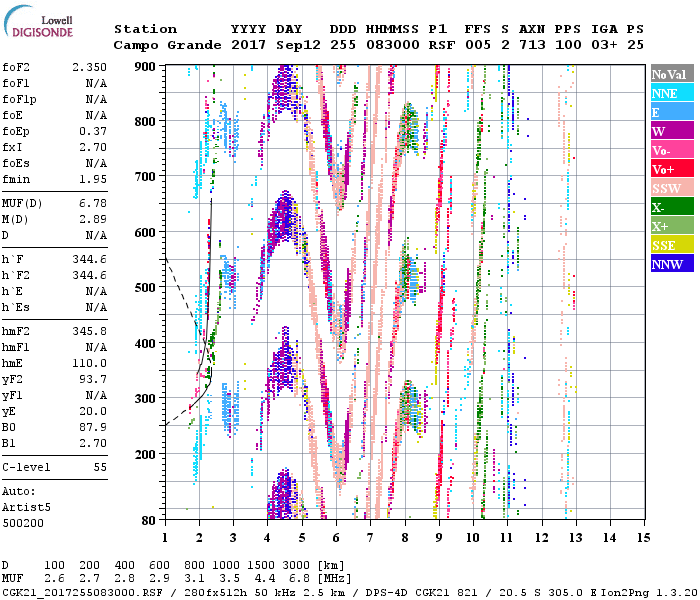The height and width of the screenshot is (600, 700).
Task: Select the NoVal legend swatch
Action: point(672,74)
